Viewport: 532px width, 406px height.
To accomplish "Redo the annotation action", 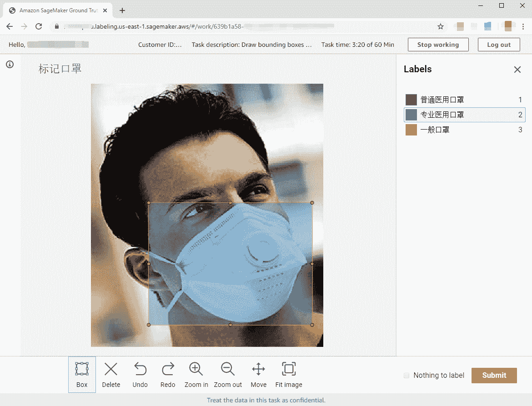I will pos(168,375).
